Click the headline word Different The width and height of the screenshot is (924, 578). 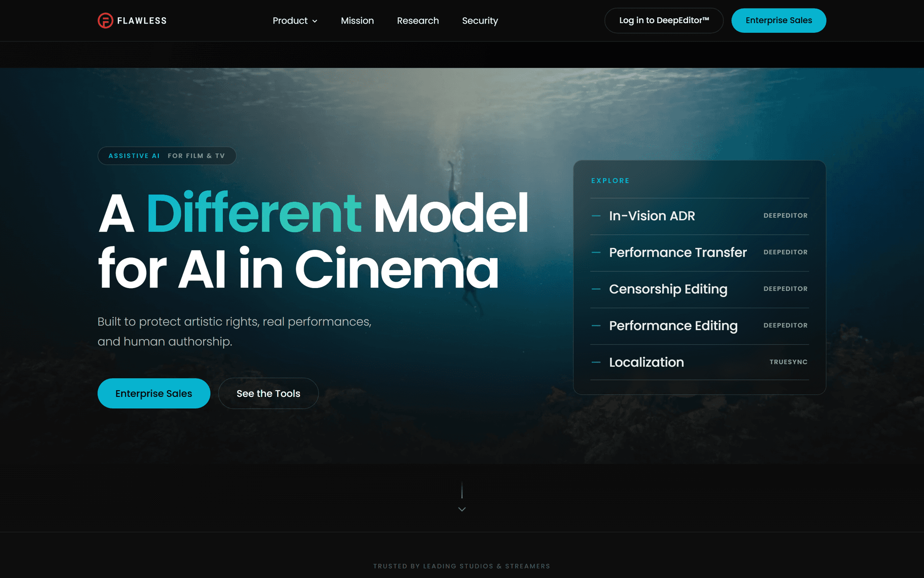click(254, 213)
